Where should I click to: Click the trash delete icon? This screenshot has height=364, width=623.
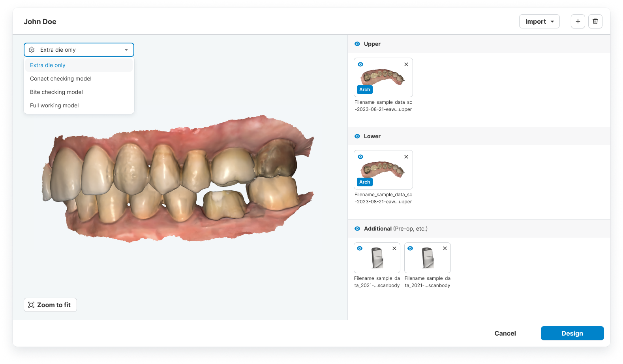[x=595, y=21]
